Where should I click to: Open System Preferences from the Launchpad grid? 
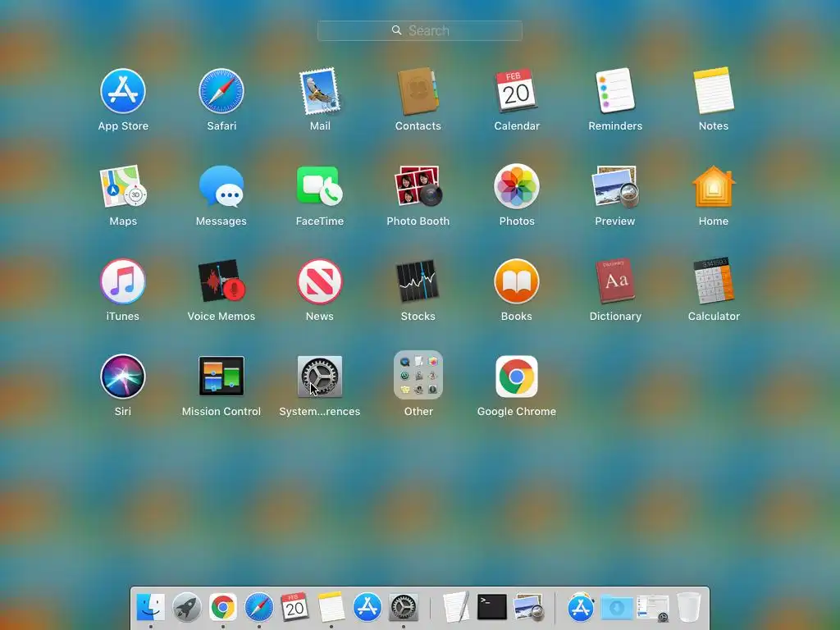point(320,377)
